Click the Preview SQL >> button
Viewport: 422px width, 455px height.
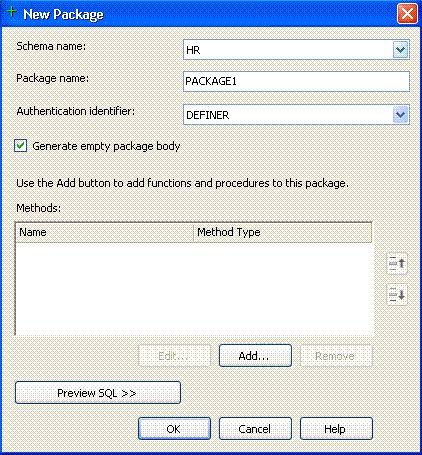[x=98, y=393]
